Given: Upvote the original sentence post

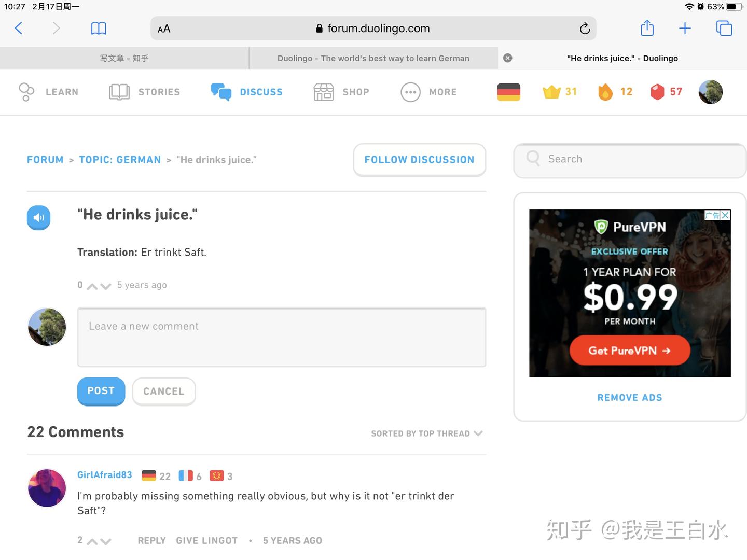Looking at the screenshot, I should (92, 286).
